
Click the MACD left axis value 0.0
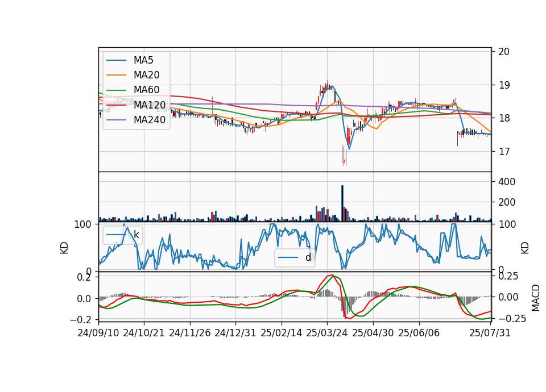coord(84,299)
